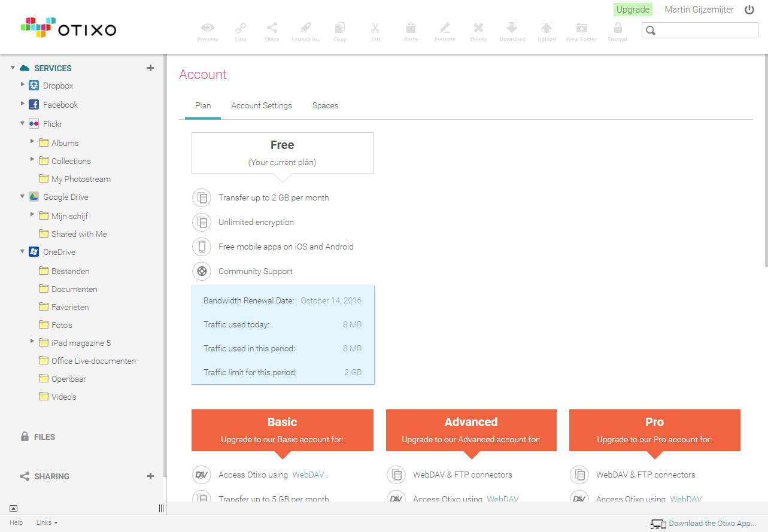Click the power logout icon
Screen dimensions: 768x532
tap(749, 10)
